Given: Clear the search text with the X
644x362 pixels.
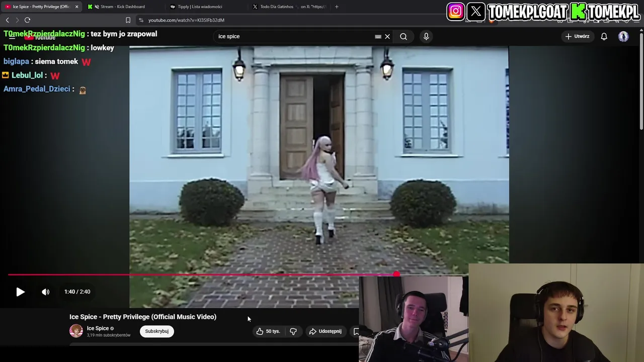Looking at the screenshot, I should click(x=387, y=36).
